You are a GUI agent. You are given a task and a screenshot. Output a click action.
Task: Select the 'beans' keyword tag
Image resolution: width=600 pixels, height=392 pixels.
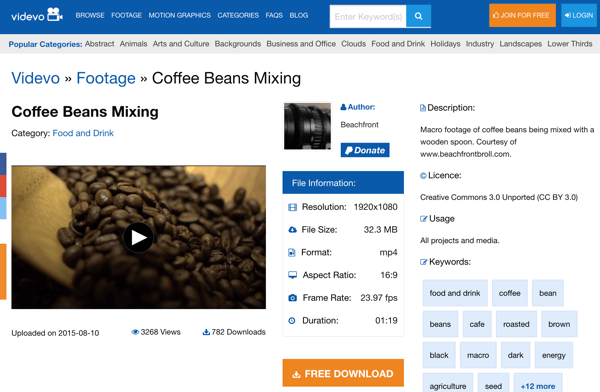[440, 324]
